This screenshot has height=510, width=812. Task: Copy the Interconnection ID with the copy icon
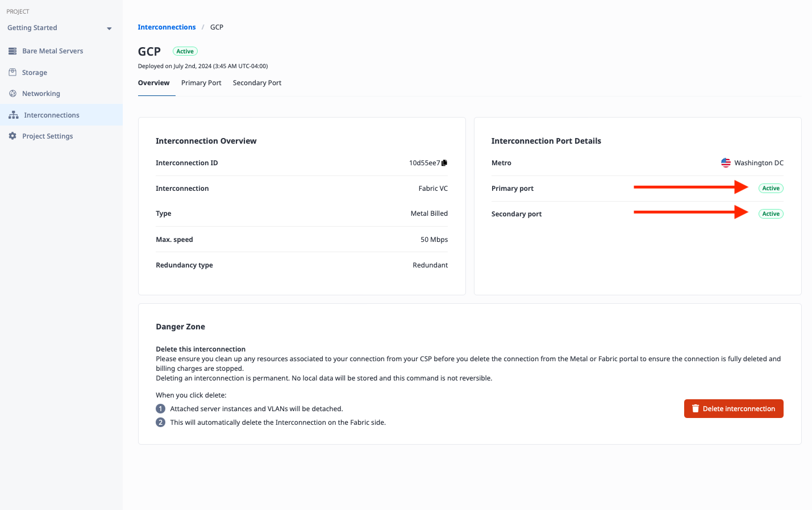[444, 163]
